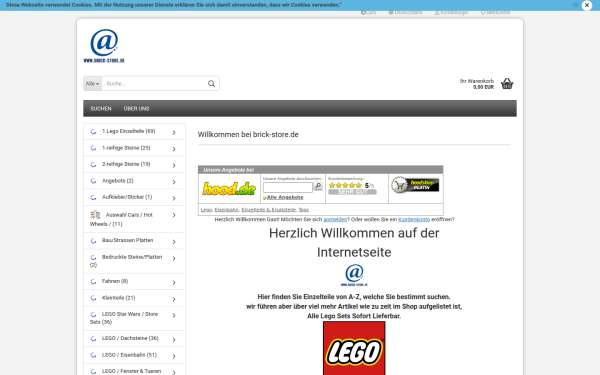
Task: Open category Fahnen (8)
Action: pos(115,281)
